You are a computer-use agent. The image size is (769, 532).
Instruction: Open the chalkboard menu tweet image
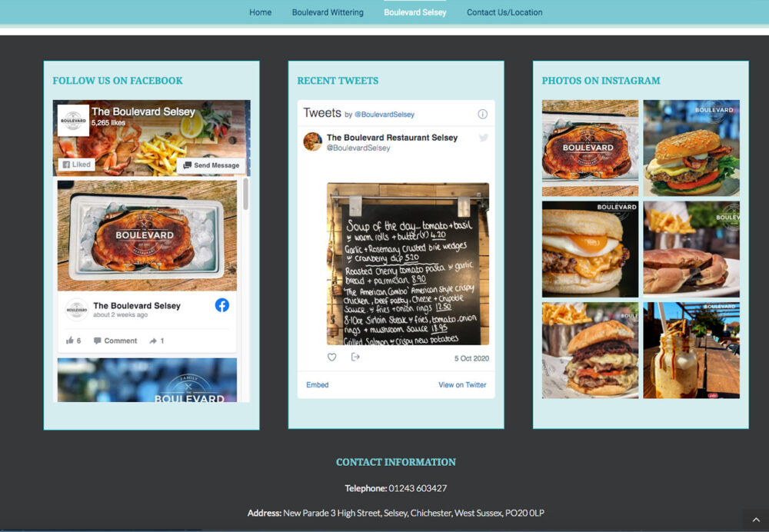coord(408,264)
